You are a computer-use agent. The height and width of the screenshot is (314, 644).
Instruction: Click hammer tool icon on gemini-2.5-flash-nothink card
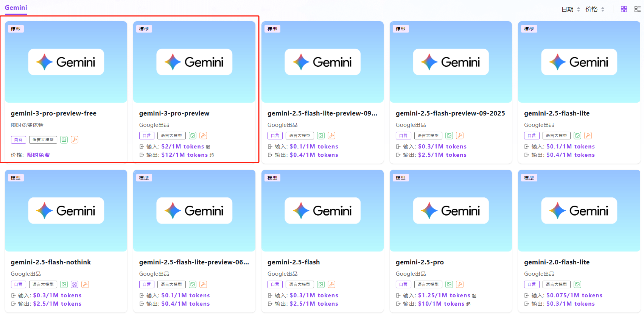click(85, 284)
